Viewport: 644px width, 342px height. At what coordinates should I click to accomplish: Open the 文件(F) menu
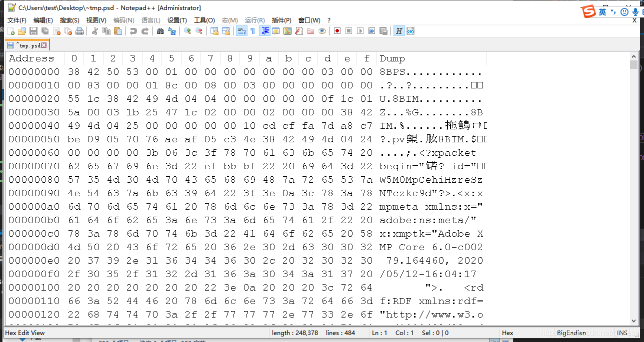coord(17,20)
